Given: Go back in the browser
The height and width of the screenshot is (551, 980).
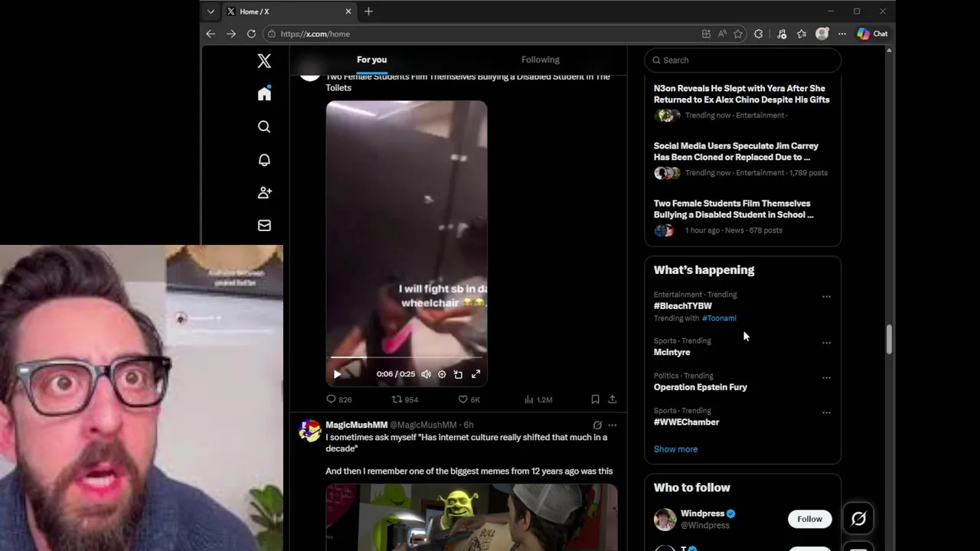Looking at the screenshot, I should click(x=211, y=34).
